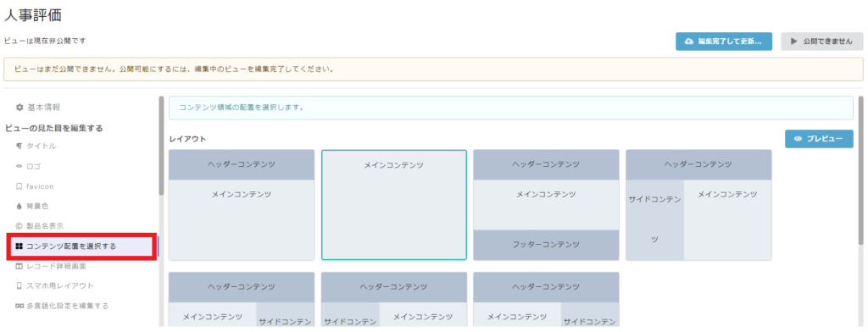Click the ビューはまだ公開できません warning banner
Viewport: 868px width, 332px height.
click(433, 69)
